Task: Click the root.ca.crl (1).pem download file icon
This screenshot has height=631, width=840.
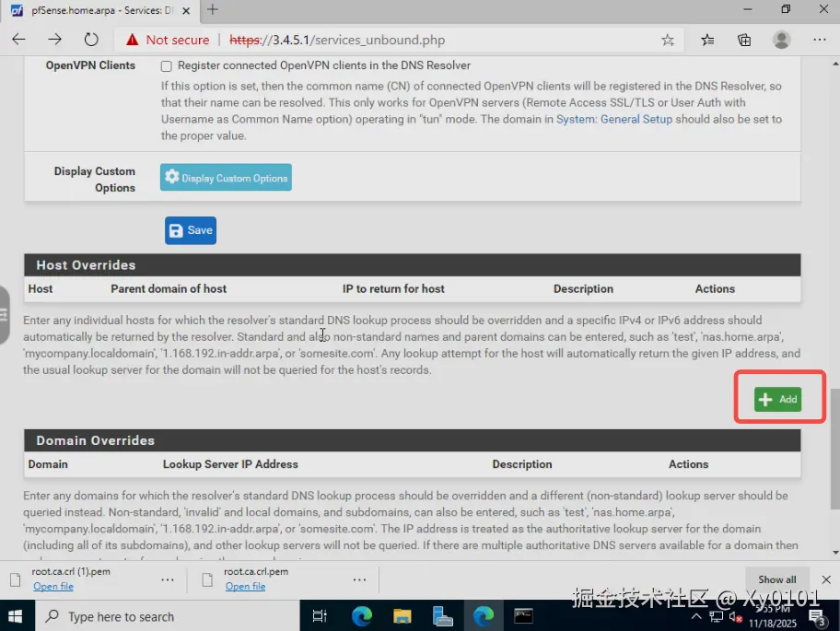Action: [16, 579]
